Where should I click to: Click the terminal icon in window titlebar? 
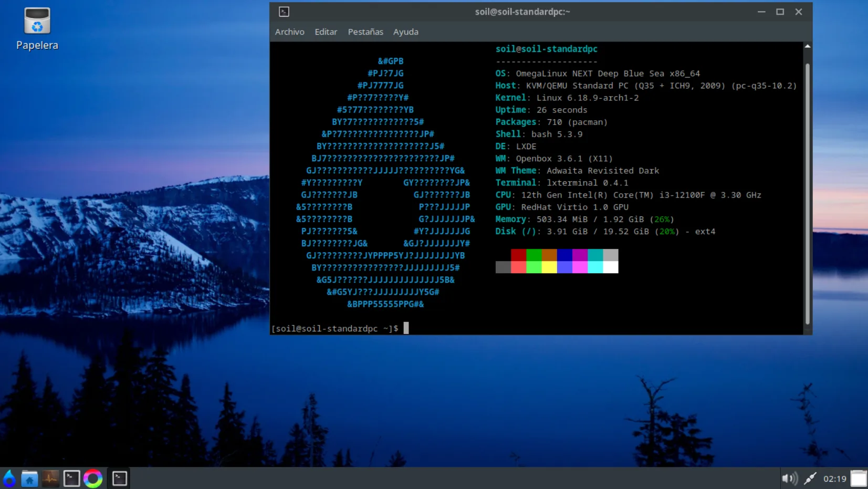click(x=284, y=12)
